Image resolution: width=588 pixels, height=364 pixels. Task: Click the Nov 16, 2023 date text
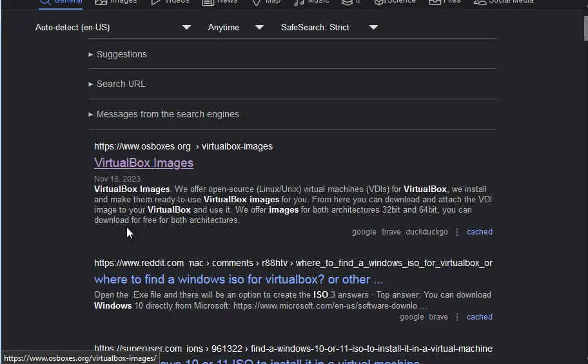click(117, 179)
